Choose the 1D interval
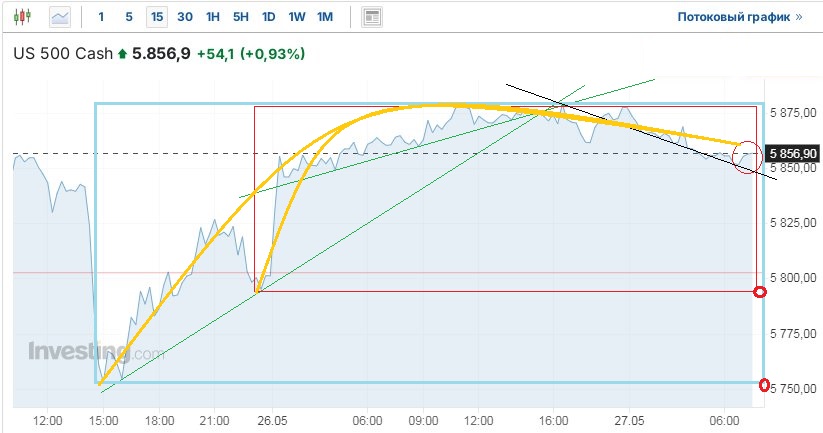Image resolution: width=823 pixels, height=433 pixels. (x=269, y=17)
